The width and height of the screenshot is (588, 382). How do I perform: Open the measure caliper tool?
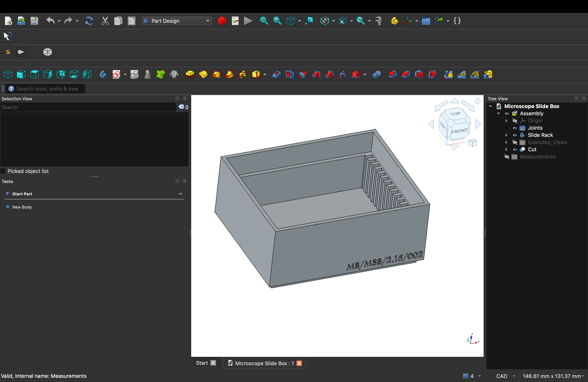click(x=378, y=21)
